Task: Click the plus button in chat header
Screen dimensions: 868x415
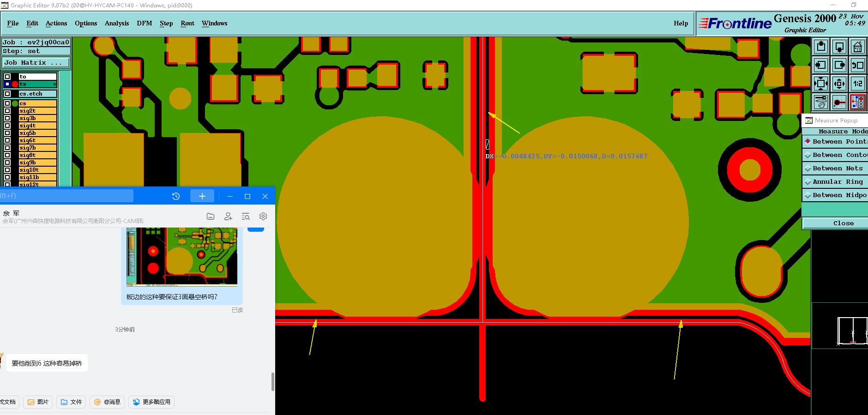Action: [x=202, y=196]
